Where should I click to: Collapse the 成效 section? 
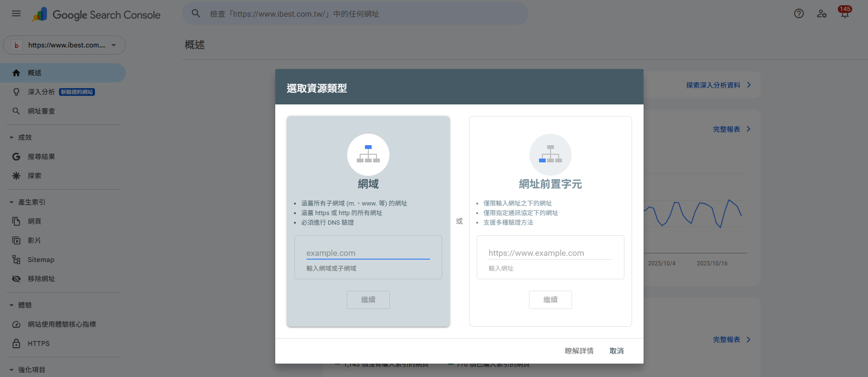[x=12, y=137]
